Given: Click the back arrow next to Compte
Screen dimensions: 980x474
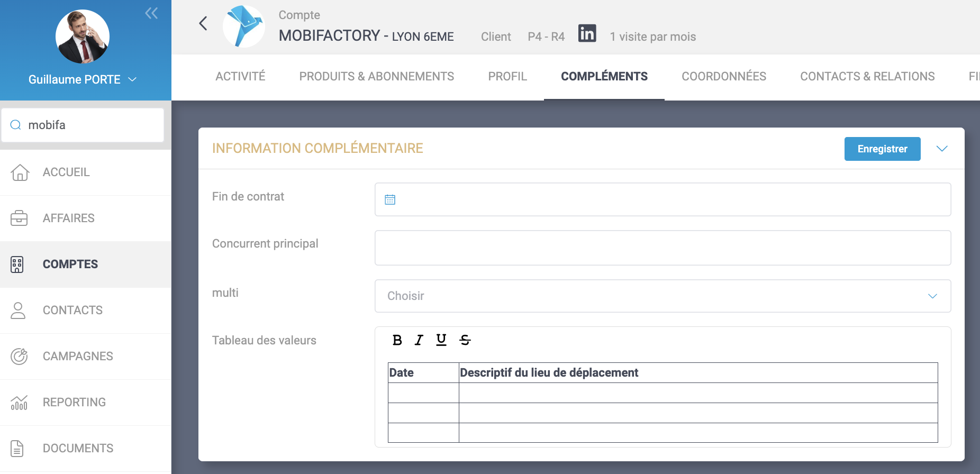Looking at the screenshot, I should [x=203, y=23].
